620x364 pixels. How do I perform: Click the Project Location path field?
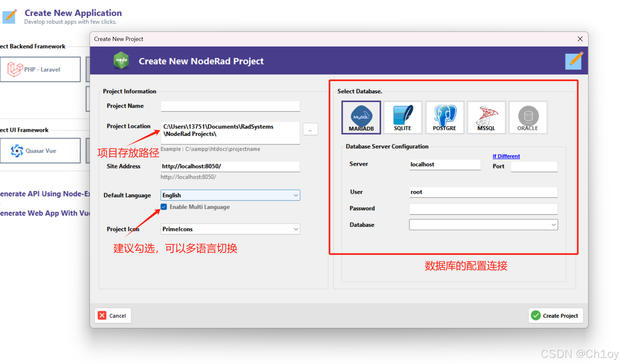pos(230,133)
